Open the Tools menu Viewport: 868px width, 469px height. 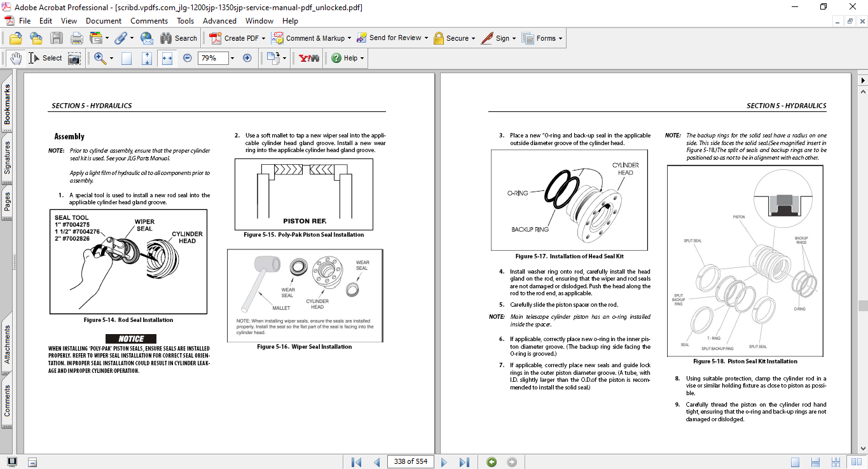[186, 21]
